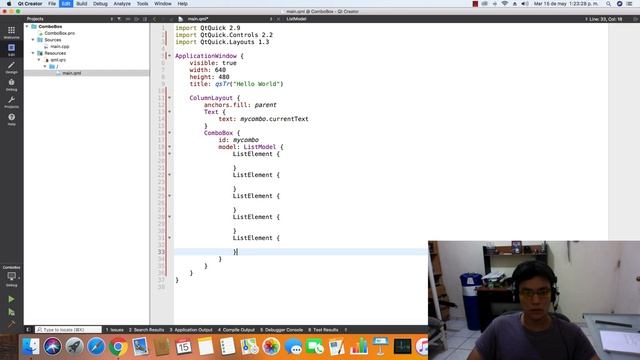Screen dimensions: 640x360
Task: Open Calendar from the Dock
Action: 184,347
